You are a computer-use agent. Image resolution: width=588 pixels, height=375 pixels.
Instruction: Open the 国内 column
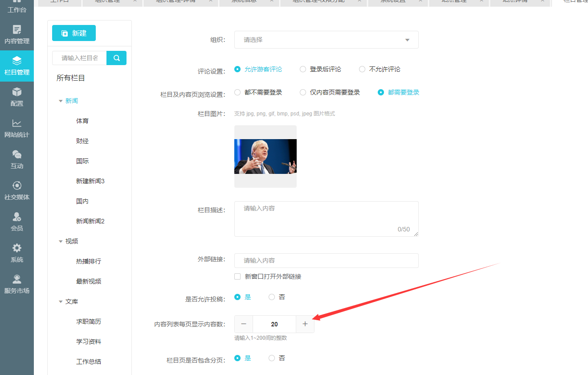click(x=82, y=202)
